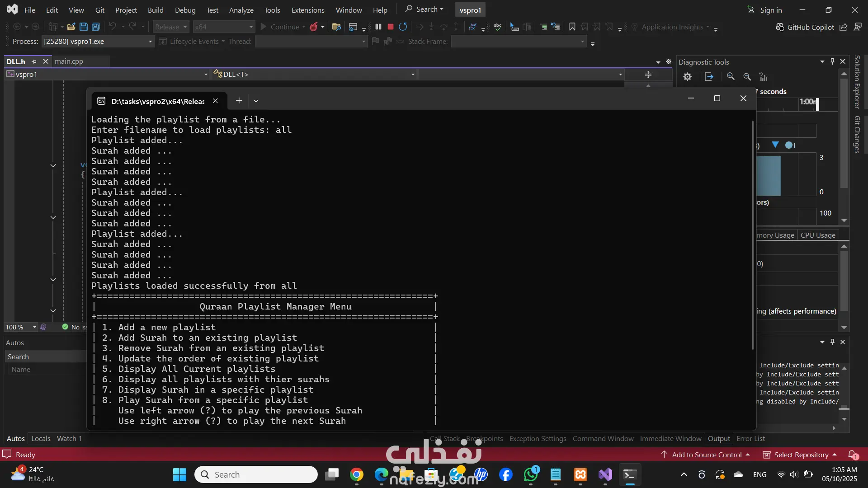Stop debugging with red square icon
This screenshot has width=868, height=488.
391,27
